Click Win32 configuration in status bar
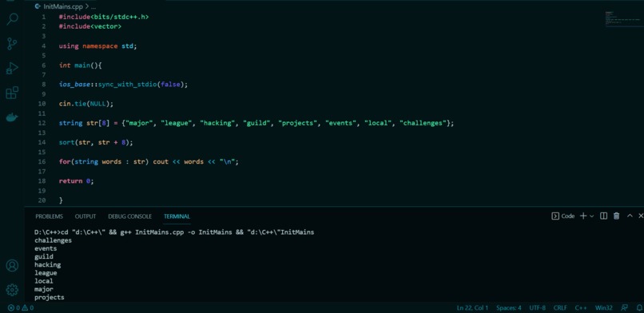 tap(604, 307)
